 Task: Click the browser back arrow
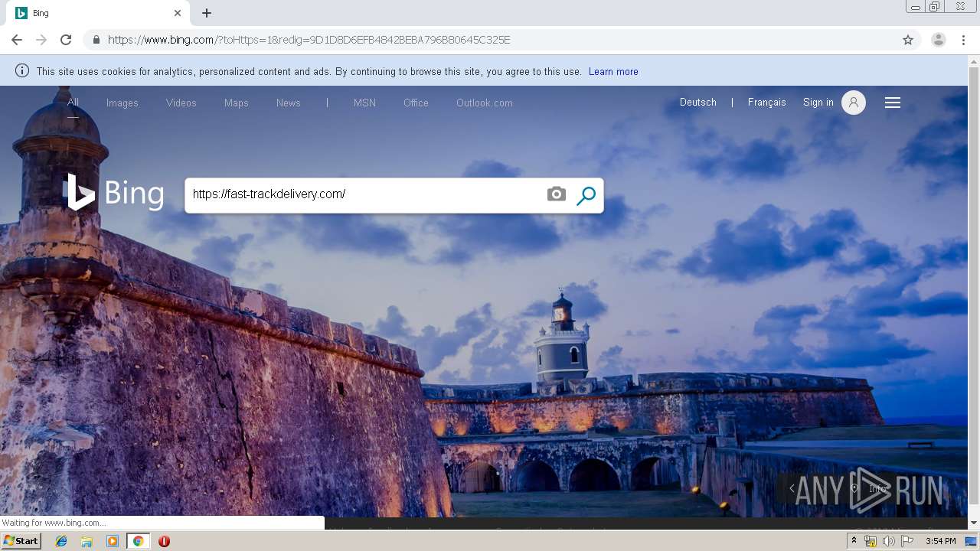coord(17,40)
